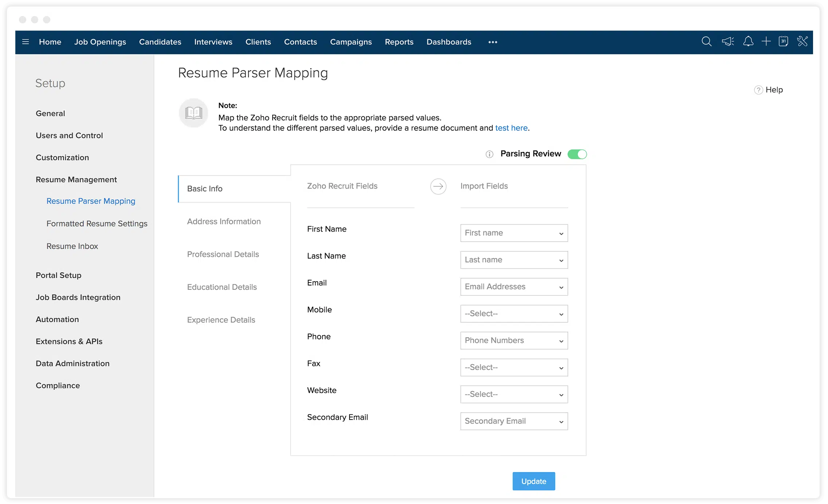Image resolution: width=828 pixels, height=504 pixels.
Task: Click the Help question mark icon
Action: [x=758, y=90]
